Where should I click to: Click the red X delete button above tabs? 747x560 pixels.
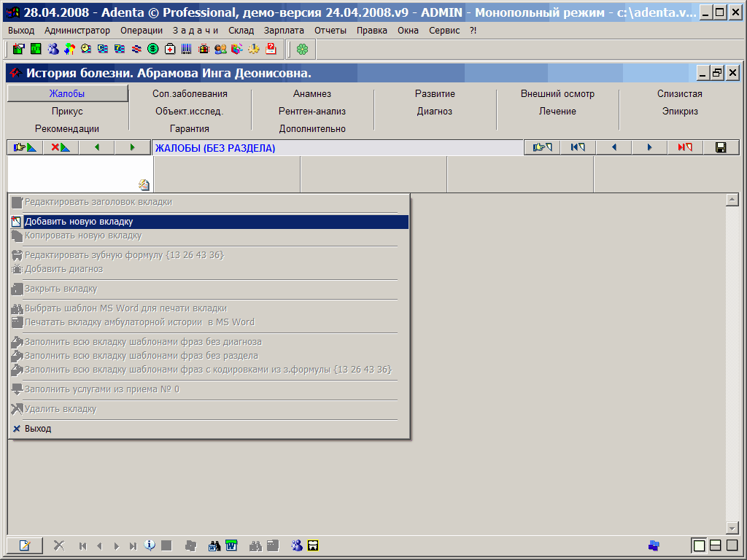point(61,147)
